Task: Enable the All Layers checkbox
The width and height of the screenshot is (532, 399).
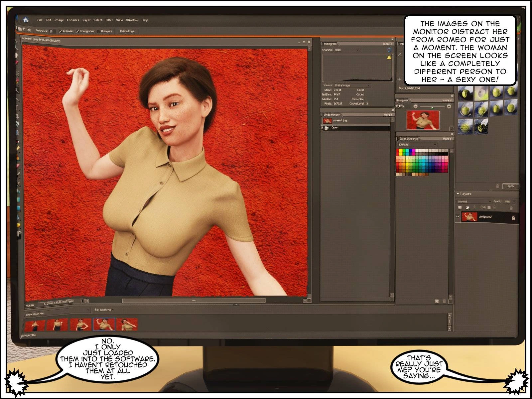Action: [x=98, y=31]
